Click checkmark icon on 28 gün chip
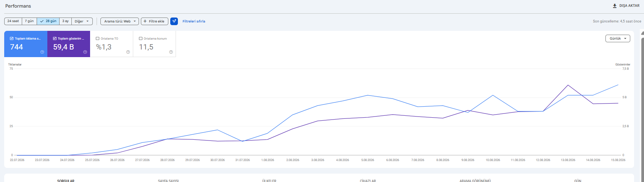Viewport: 644px width, 182px height. [x=42, y=21]
